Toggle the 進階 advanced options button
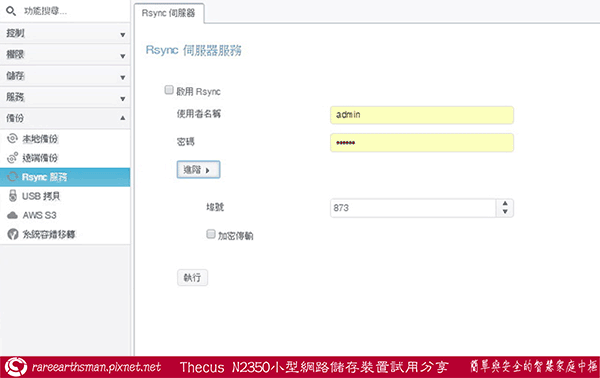Viewport: 600px width, 378px height. [198, 169]
